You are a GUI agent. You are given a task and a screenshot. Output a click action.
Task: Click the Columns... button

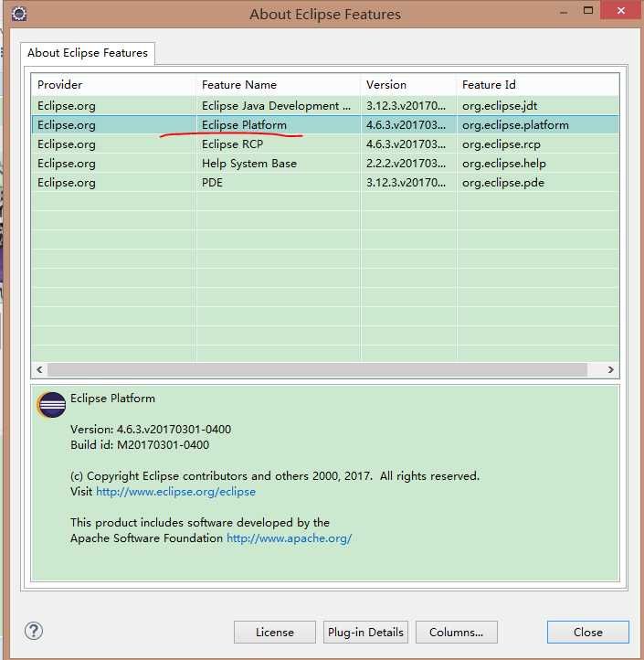(x=457, y=632)
